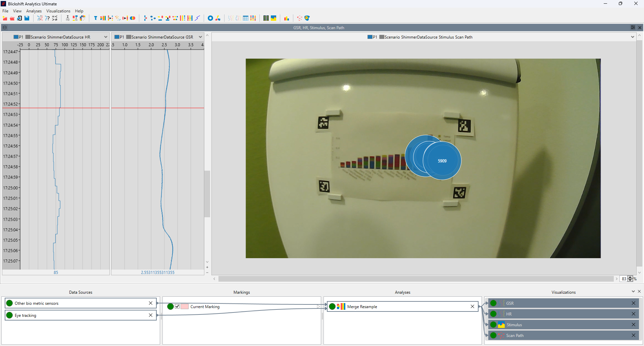Toggle the green status dot of Stimulus visualization
Screen dimensions: 644x346
[493, 325]
